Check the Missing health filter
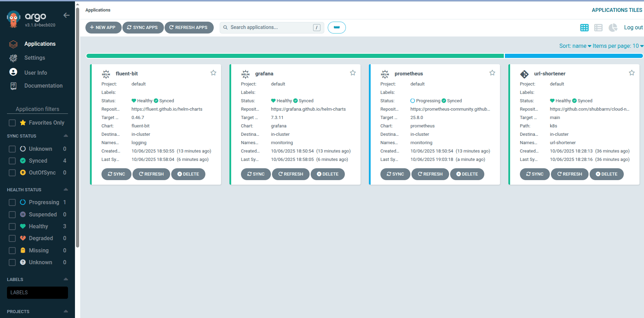Viewport: 644px width, 318px height. point(12,251)
